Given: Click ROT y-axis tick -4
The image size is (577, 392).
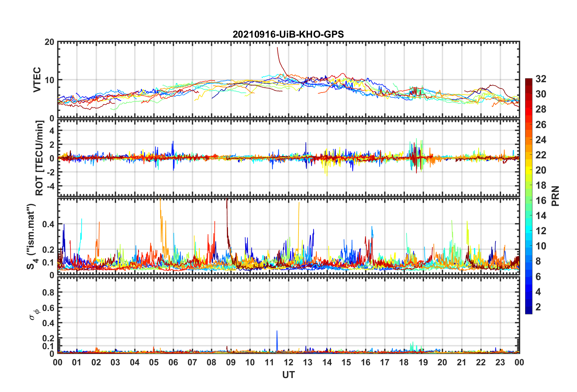Looking at the screenshot, I should click(50, 186).
